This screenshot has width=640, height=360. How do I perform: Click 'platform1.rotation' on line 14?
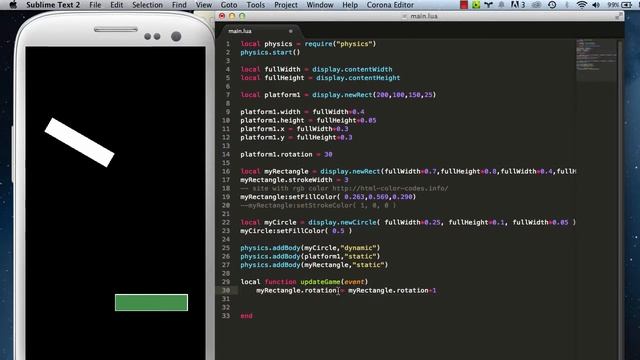[276, 154]
